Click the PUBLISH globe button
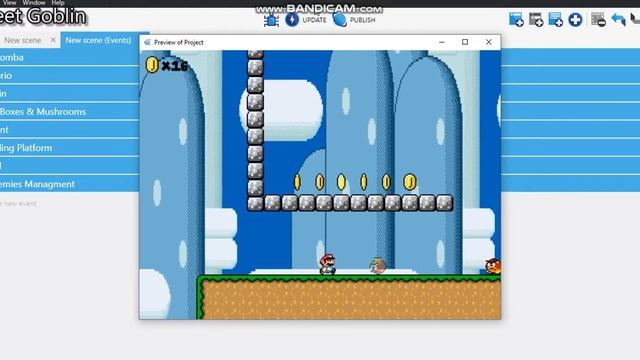 click(x=353, y=20)
